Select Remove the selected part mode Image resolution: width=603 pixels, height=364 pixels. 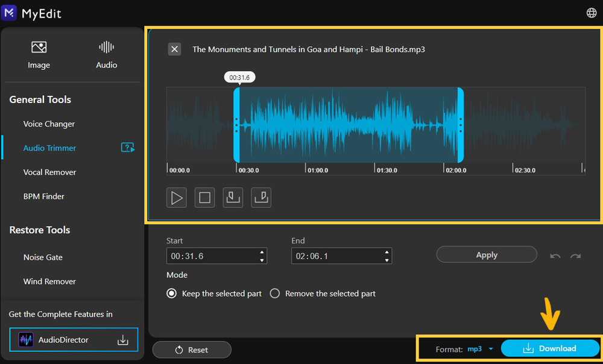tap(275, 293)
